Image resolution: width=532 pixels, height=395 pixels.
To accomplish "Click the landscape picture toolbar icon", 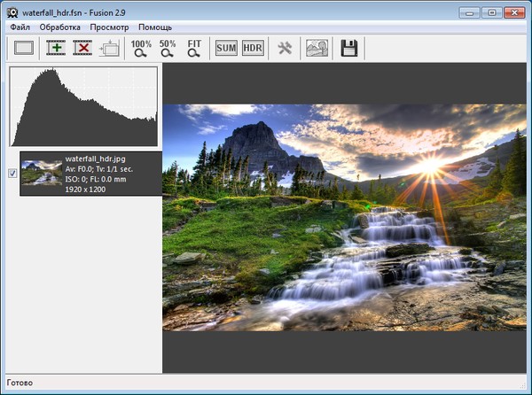I will coord(317,49).
